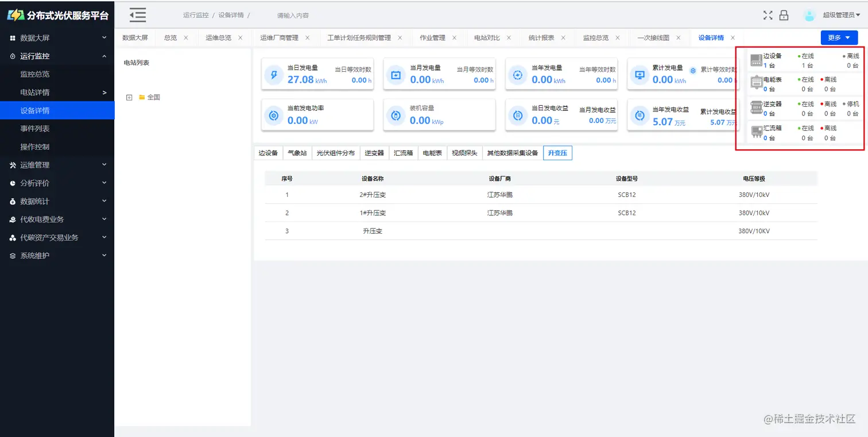Expand the 全国 folder in 电站列表
868x437 pixels.
tap(129, 97)
